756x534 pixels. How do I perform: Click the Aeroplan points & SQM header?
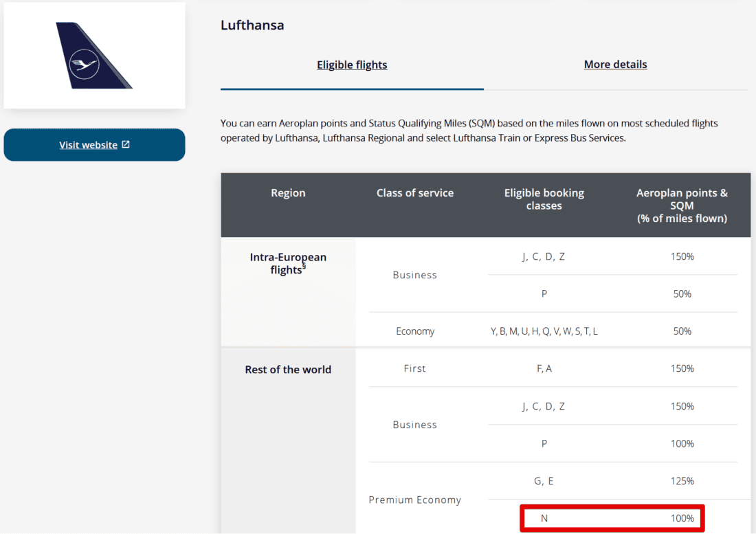pyautogui.click(x=682, y=205)
